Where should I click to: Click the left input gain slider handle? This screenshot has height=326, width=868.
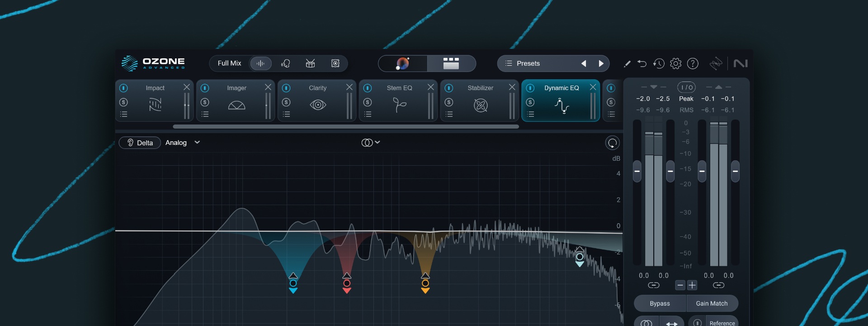pyautogui.click(x=637, y=171)
